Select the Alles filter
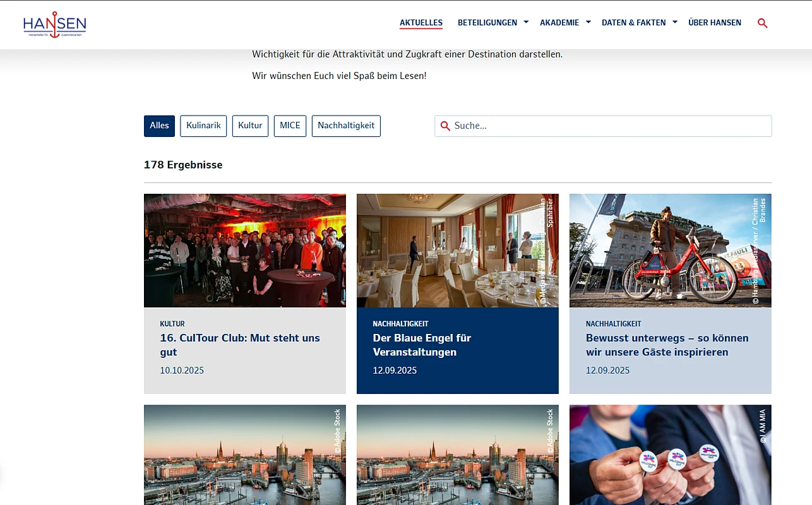812x505 pixels. [x=159, y=126]
